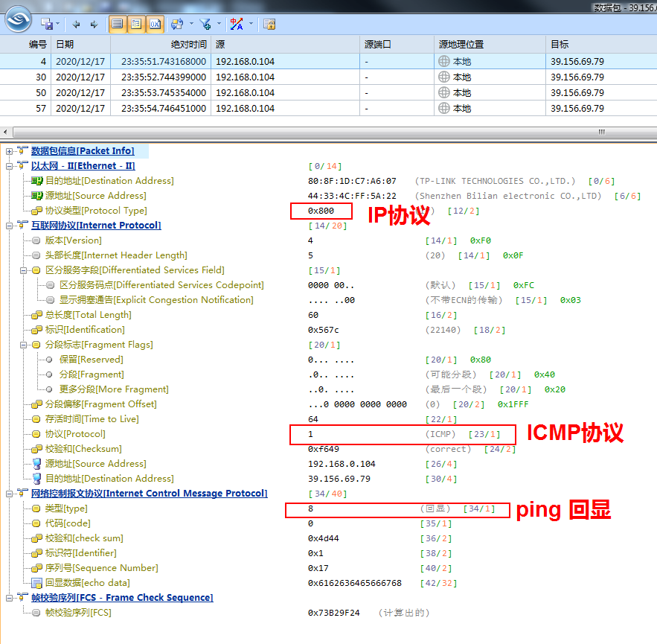
Task: Click the round application logo button
Action: [18, 19]
